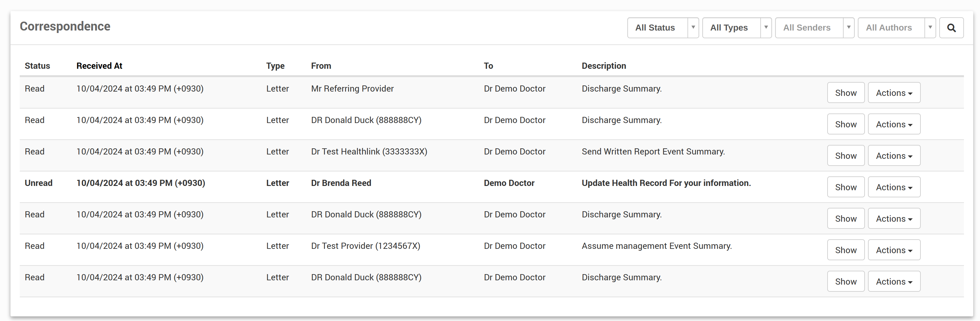
Task: Sort by Received At column header
Action: click(99, 66)
